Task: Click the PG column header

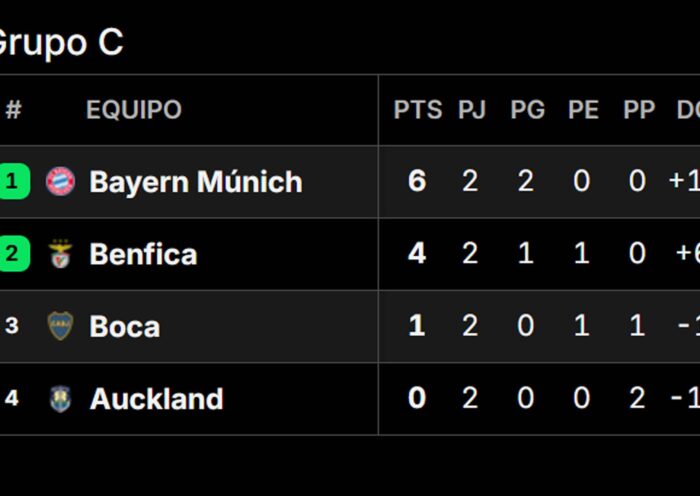Action: (528, 110)
